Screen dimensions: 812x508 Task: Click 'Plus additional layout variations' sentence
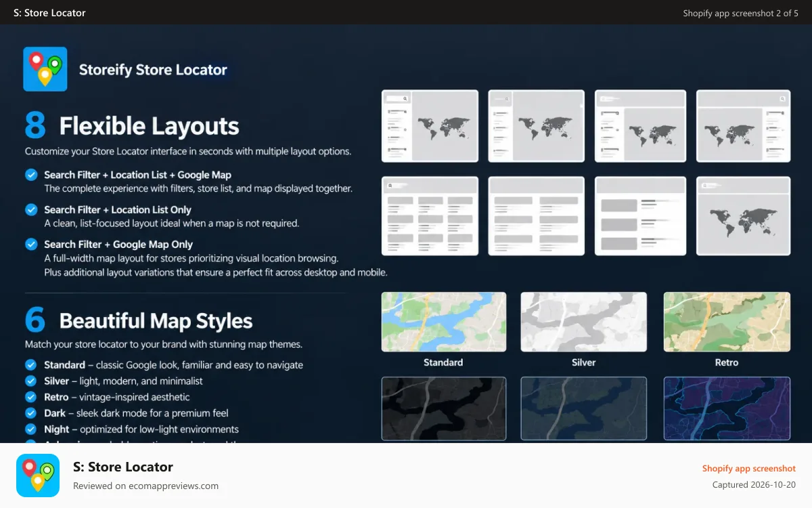click(216, 272)
